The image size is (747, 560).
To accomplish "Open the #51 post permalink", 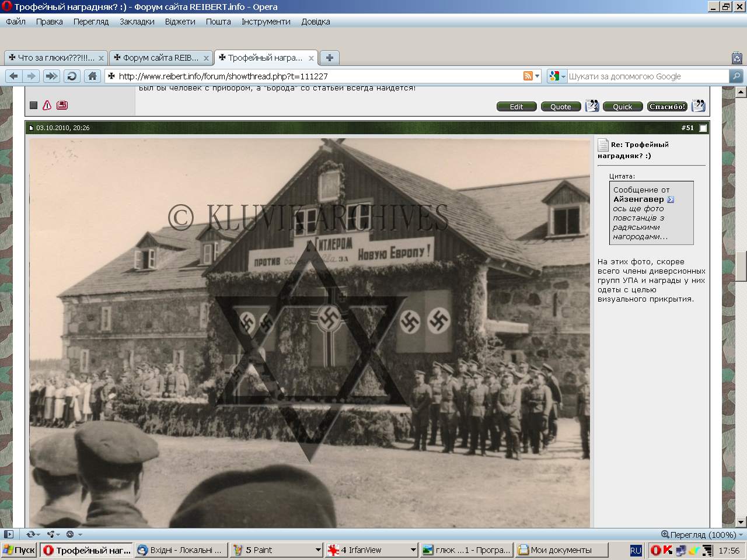I will tap(687, 128).
